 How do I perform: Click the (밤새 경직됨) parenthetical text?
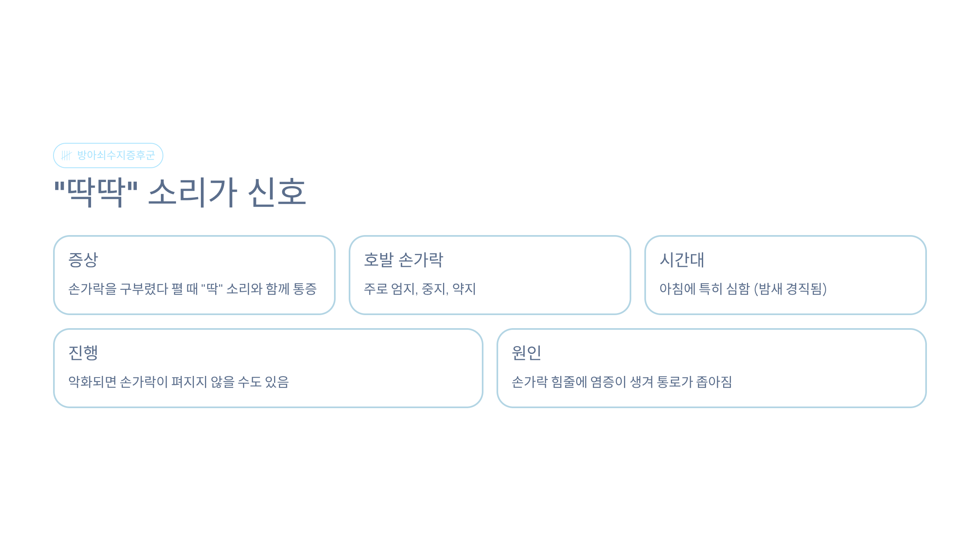[790, 289]
